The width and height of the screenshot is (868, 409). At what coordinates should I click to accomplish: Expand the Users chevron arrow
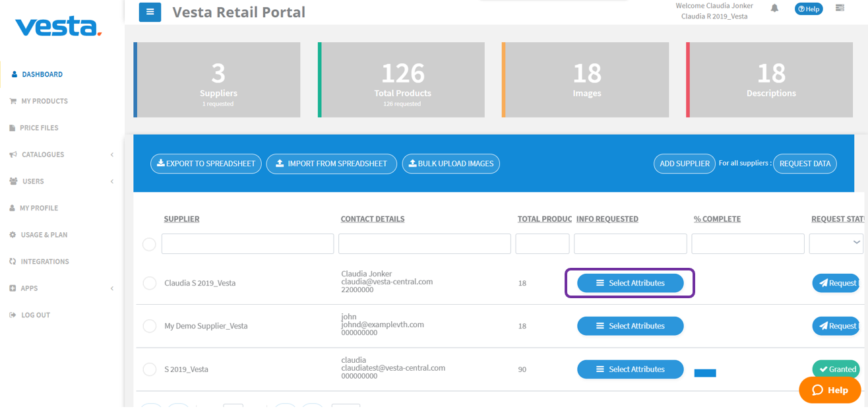112,181
